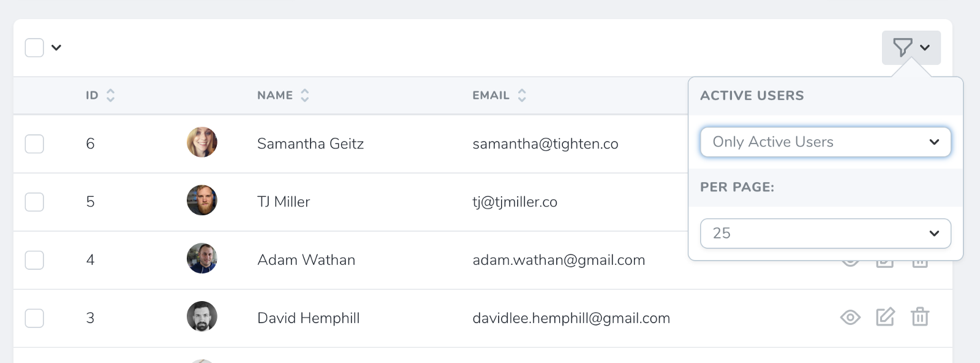Image resolution: width=980 pixels, height=363 pixels.
Task: Tick the checkbox for TJ Miller
Action: pos(34,202)
